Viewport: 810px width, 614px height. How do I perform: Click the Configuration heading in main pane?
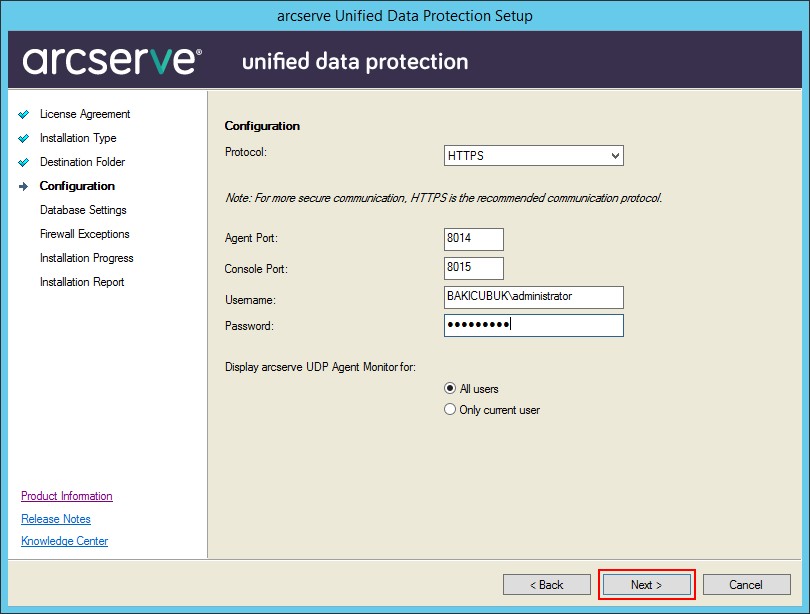tap(262, 126)
